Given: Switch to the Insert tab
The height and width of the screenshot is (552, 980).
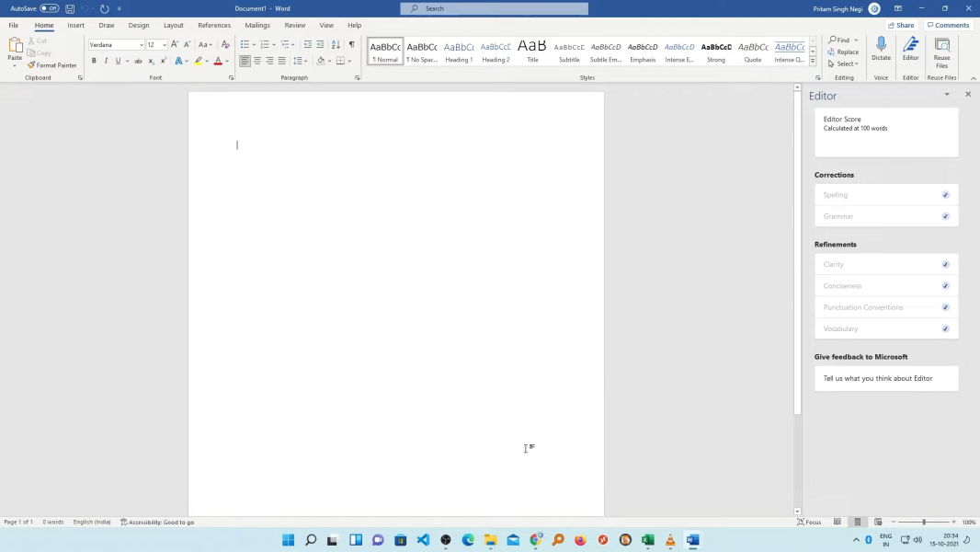Looking at the screenshot, I should pyautogui.click(x=75, y=25).
